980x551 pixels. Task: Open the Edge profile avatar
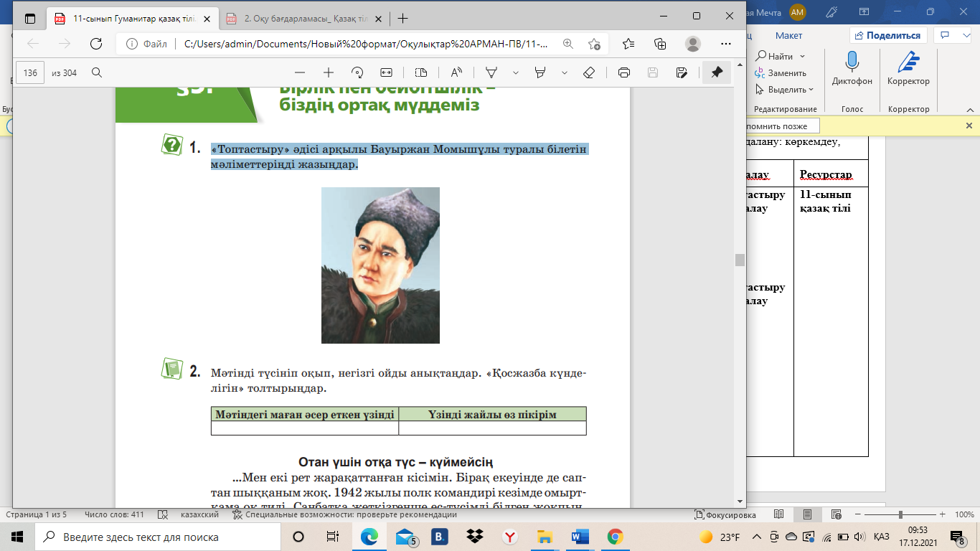[x=692, y=44]
